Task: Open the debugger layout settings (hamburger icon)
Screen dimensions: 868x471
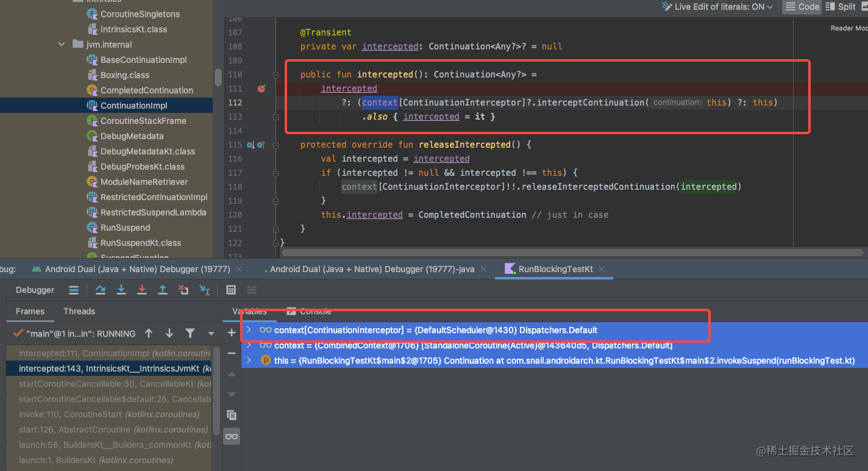Action: pyautogui.click(x=74, y=290)
